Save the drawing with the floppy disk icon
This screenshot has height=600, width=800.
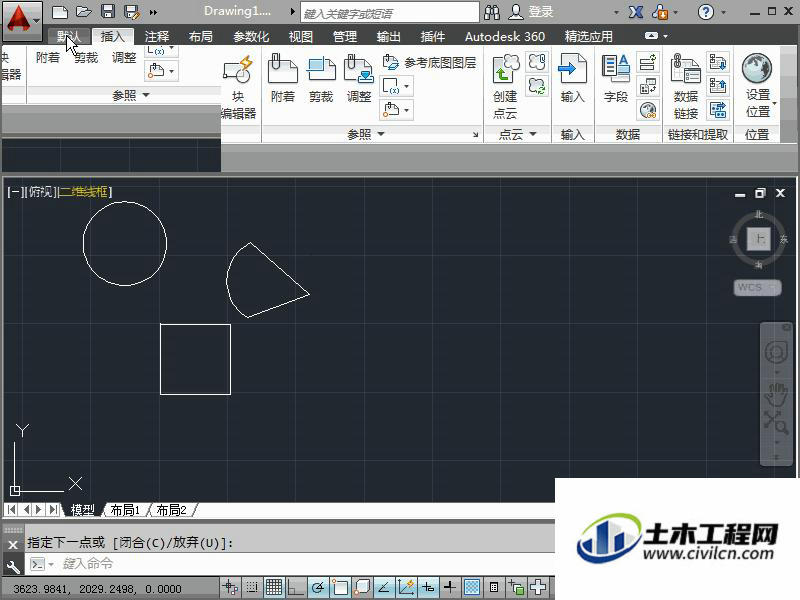point(108,12)
